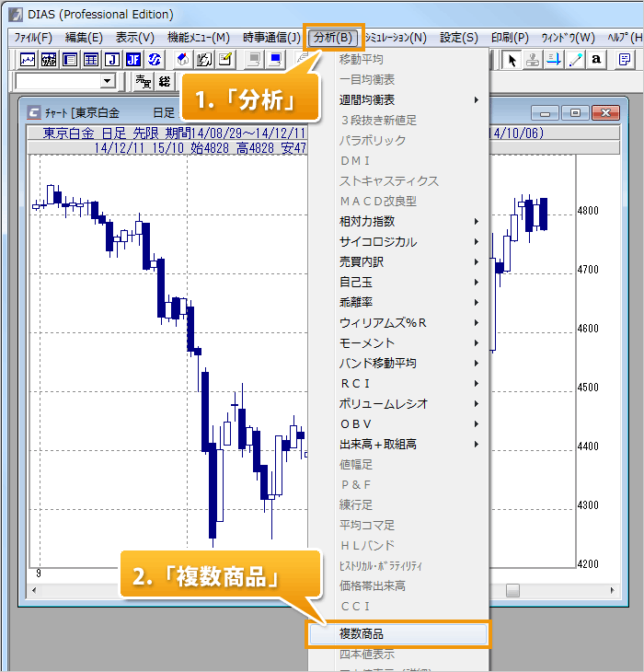Screen dimensions: 644x672
Task: Click the 総 toolbar button
Action: click(165, 81)
